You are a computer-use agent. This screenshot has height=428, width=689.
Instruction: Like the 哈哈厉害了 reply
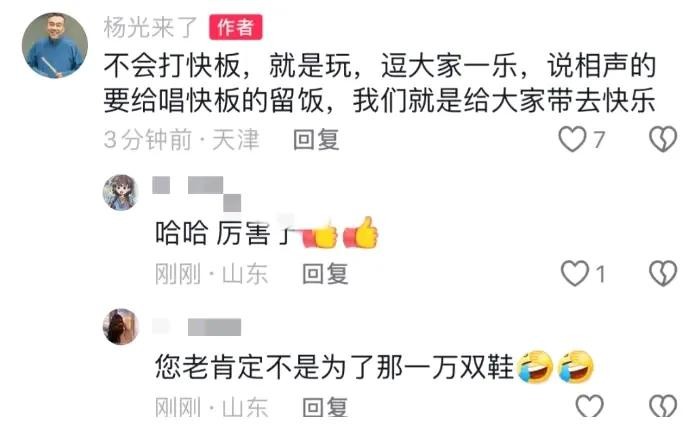575,273
